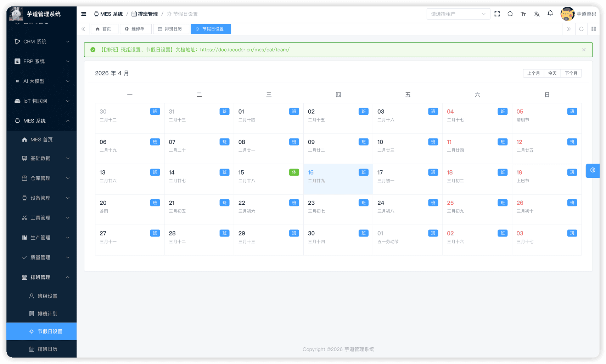Expand the CRM 系统 sidebar menu

(41, 41)
